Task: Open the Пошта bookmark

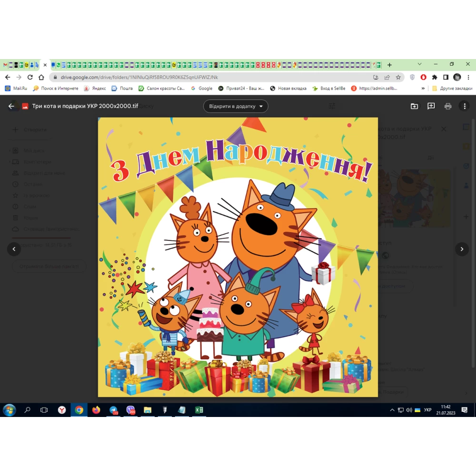Action: pyautogui.click(x=122, y=89)
